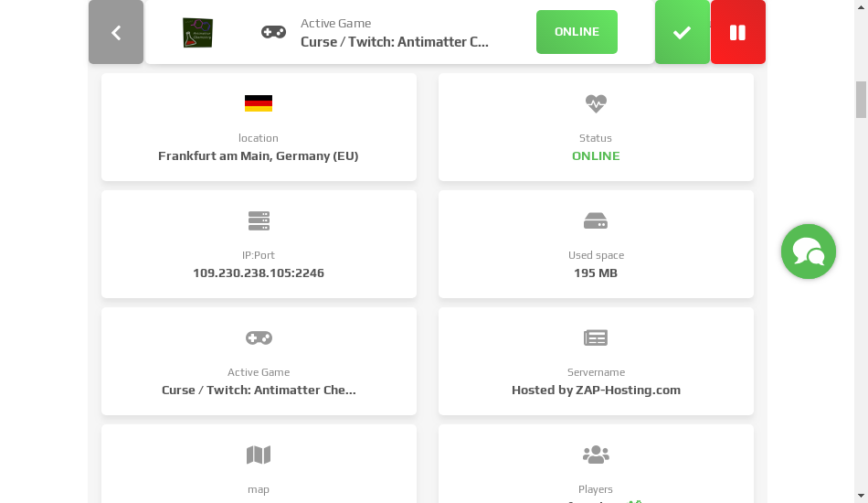868x503 pixels.
Task: Click the Frankfurt am Main, Germany location text
Action: (x=259, y=155)
